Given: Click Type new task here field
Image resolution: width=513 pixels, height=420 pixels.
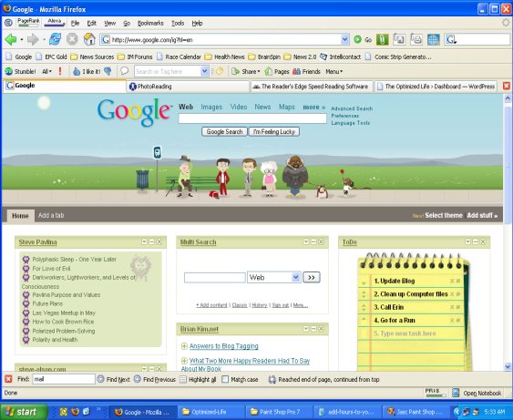Looking at the screenshot, I should pos(405,333).
